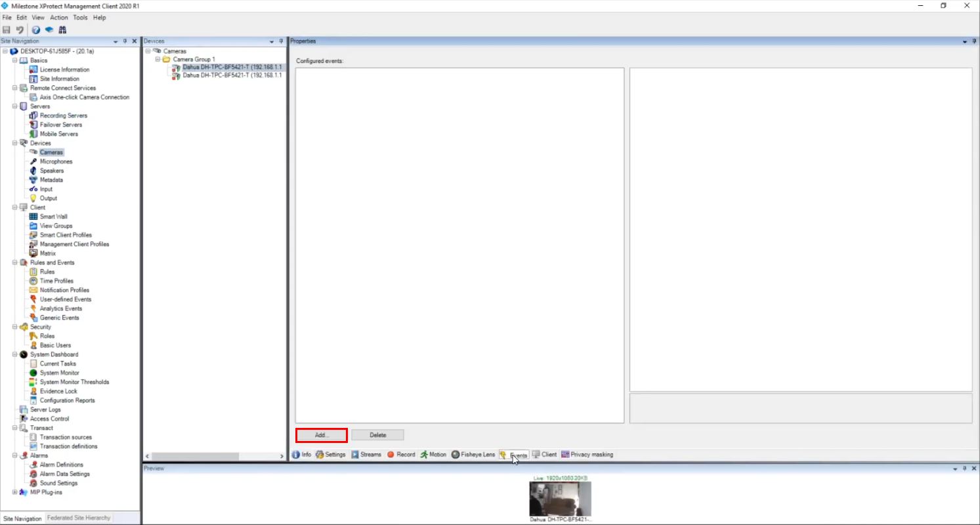Screen dimensions: 980x525
Task: Switch to the Streams tab
Action: 366,454
